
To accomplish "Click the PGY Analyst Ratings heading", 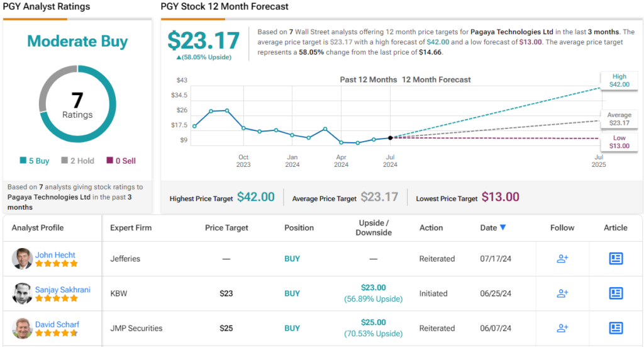I will [x=47, y=6].
